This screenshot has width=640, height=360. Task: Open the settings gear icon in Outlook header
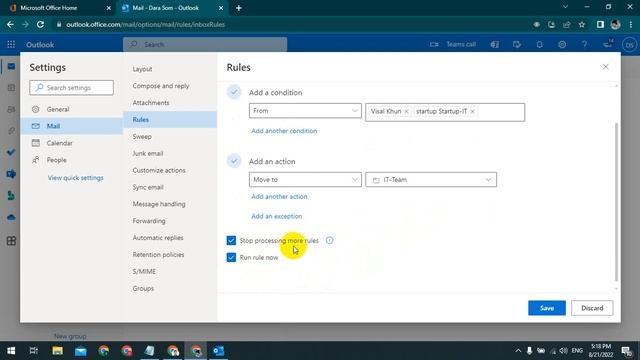562,44
